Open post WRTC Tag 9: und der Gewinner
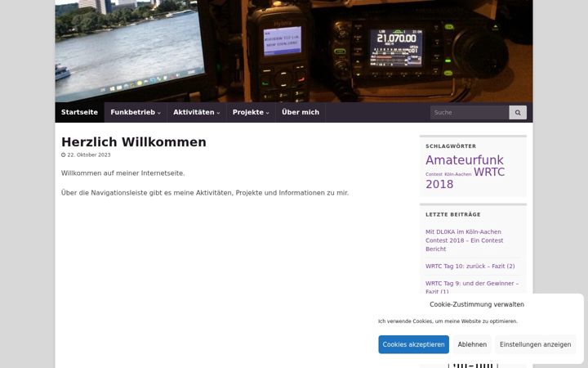This screenshot has width=588, height=368. [472, 287]
